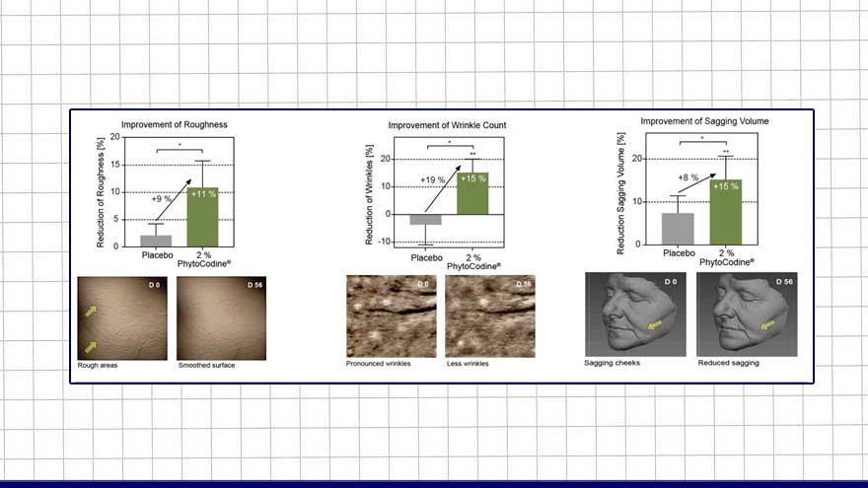
Task: Select the 'Sagging cheeks' caption
Action: (613, 363)
